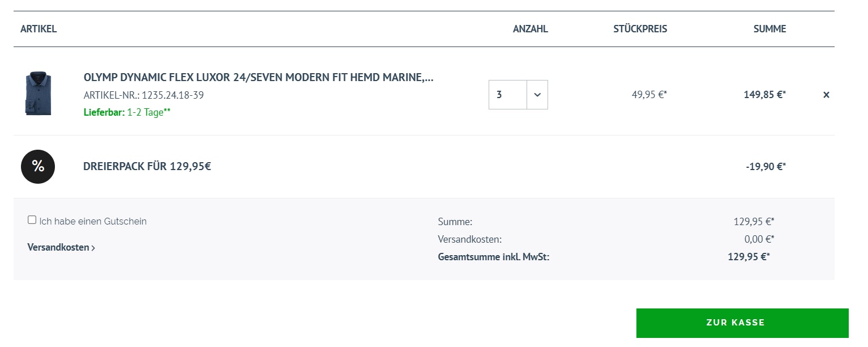Click the quantity field showing 3
This screenshot has height=347, width=868.
(507, 95)
